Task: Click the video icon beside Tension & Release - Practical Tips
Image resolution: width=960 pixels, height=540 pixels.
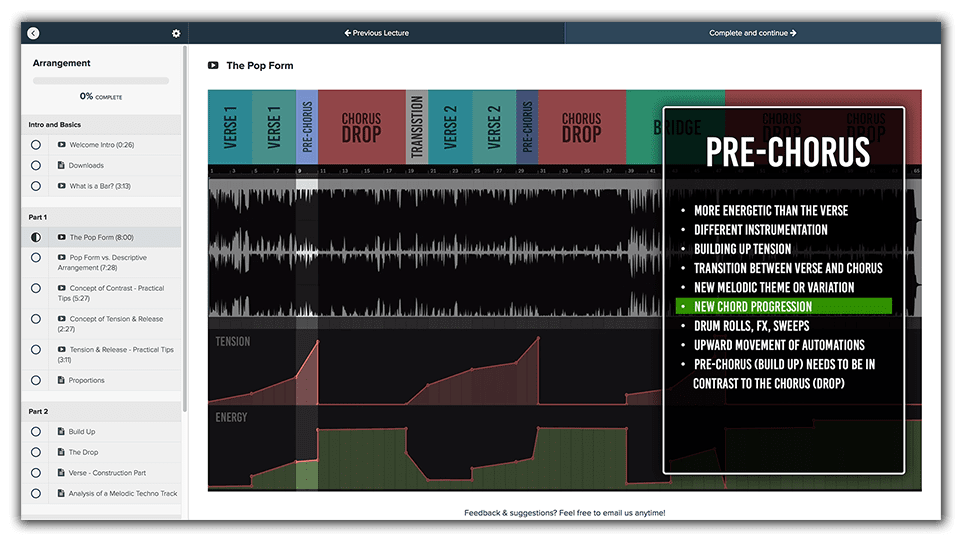Action: [62, 350]
